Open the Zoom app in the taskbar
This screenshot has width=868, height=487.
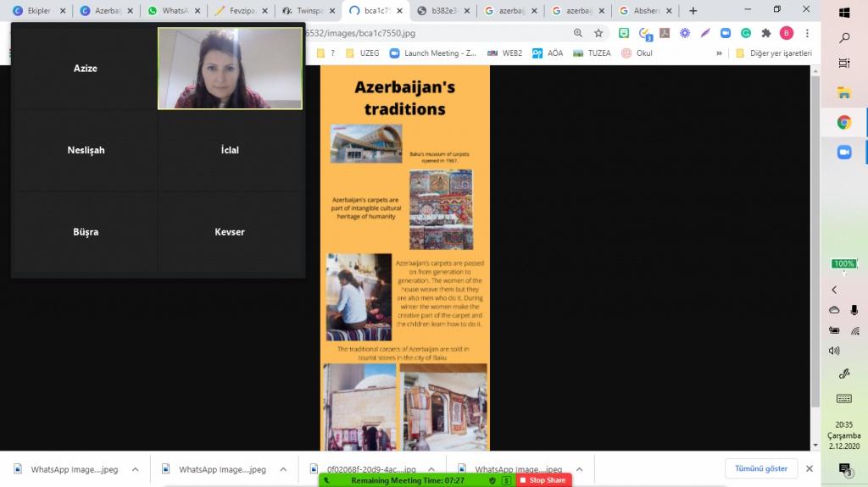click(x=844, y=152)
